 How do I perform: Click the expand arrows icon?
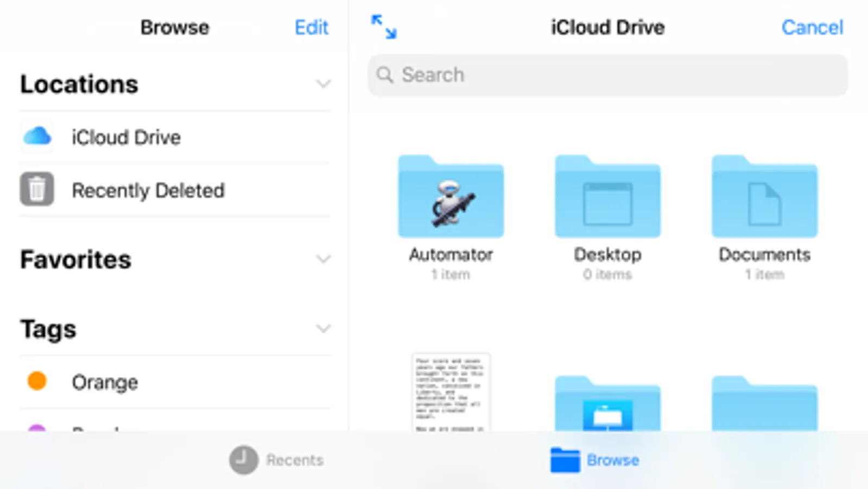click(384, 27)
